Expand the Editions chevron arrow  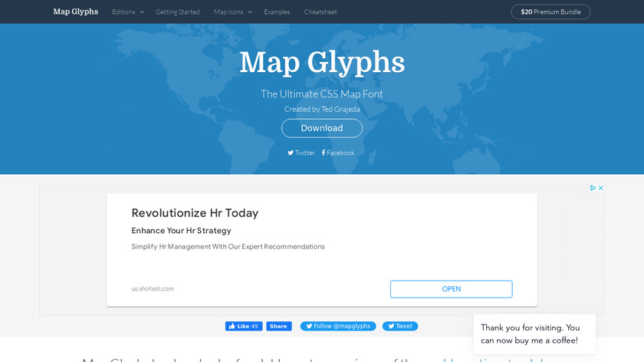[142, 12]
